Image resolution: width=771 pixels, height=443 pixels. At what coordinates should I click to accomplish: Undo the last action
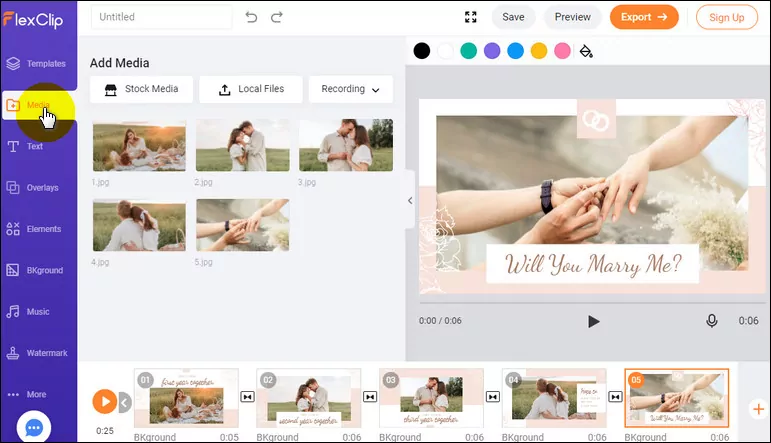coord(251,17)
